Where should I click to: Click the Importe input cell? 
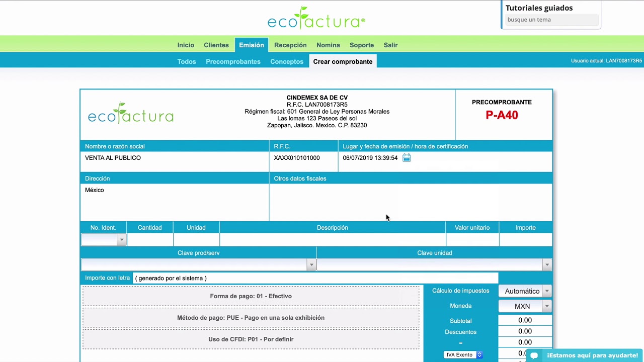pyautogui.click(x=526, y=240)
